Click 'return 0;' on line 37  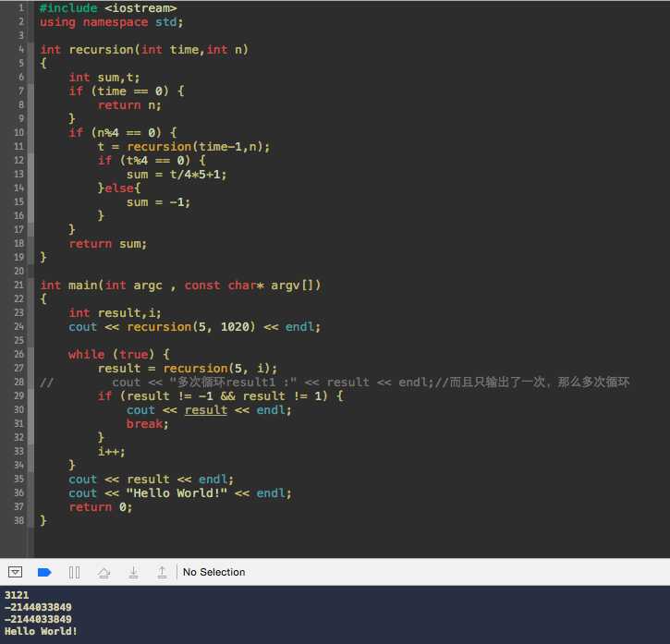click(101, 507)
